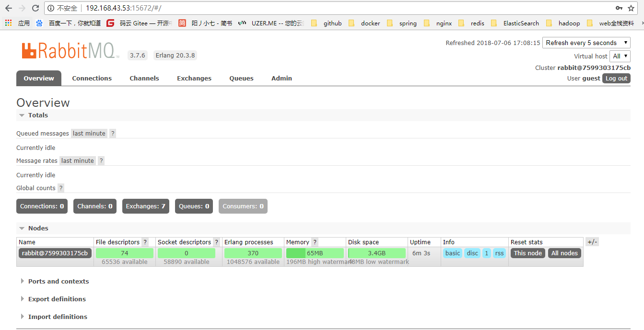
Task: Toggle node columns with +/- button
Action: 592,242
